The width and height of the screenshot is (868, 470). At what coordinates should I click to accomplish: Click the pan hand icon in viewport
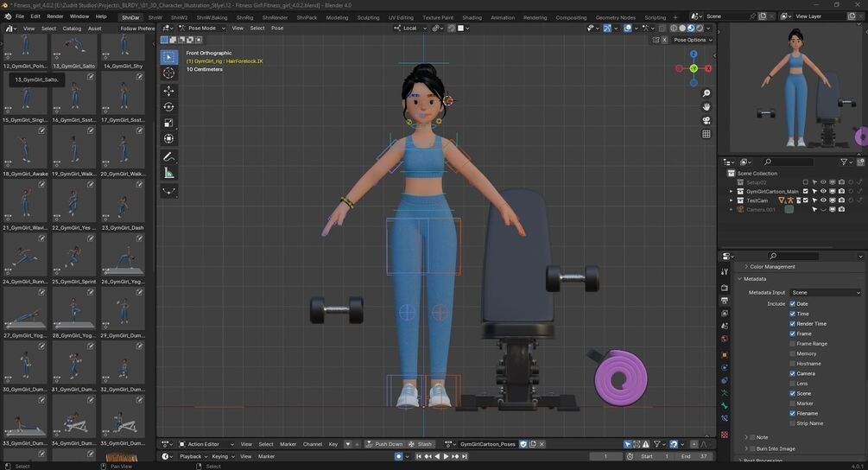[x=706, y=107]
